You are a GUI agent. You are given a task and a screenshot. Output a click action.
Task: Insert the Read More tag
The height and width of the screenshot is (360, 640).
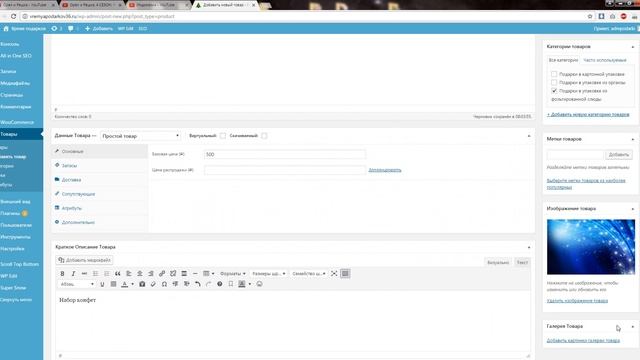(184, 273)
